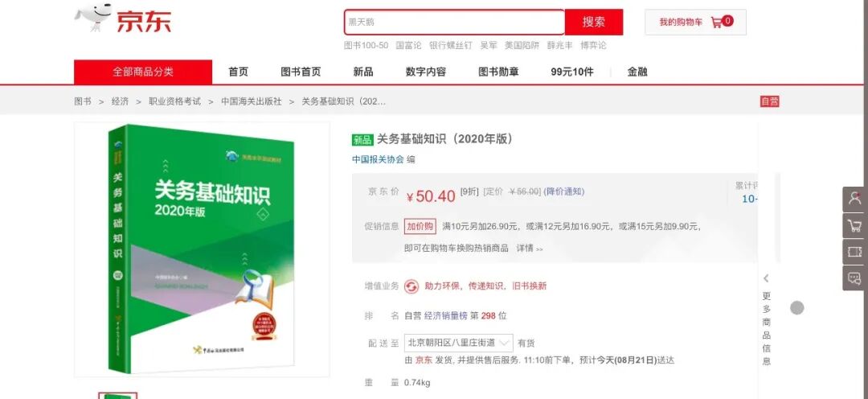The image size is (868, 399).
Task: Click the red 搜索 search button
Action: point(594,23)
